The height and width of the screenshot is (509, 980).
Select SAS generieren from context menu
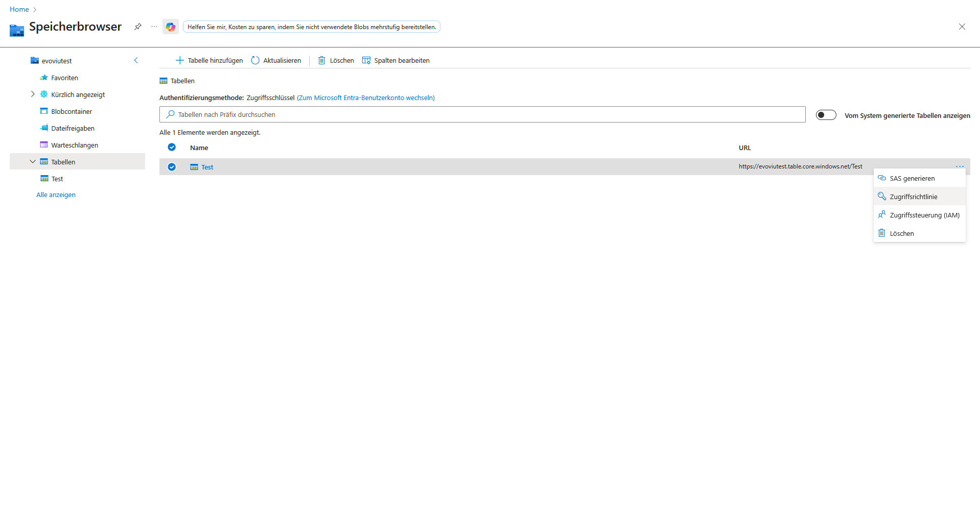(912, 178)
